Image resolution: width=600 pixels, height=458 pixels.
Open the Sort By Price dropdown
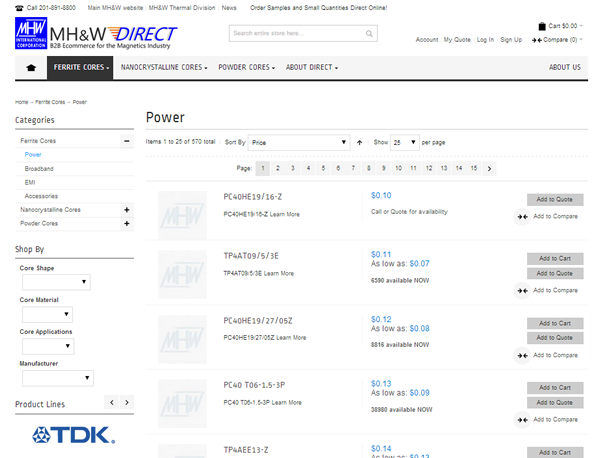coord(299,142)
